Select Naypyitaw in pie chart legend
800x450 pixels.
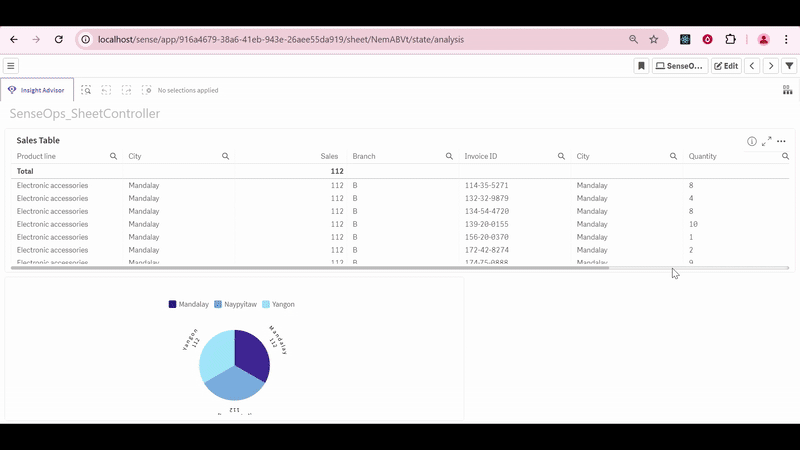coord(235,304)
